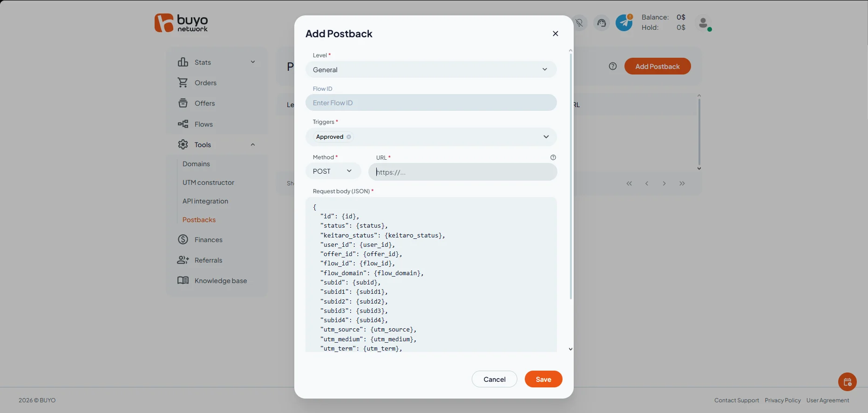868x413 pixels.
Task: Open the user profile avatar
Action: pyautogui.click(x=704, y=23)
